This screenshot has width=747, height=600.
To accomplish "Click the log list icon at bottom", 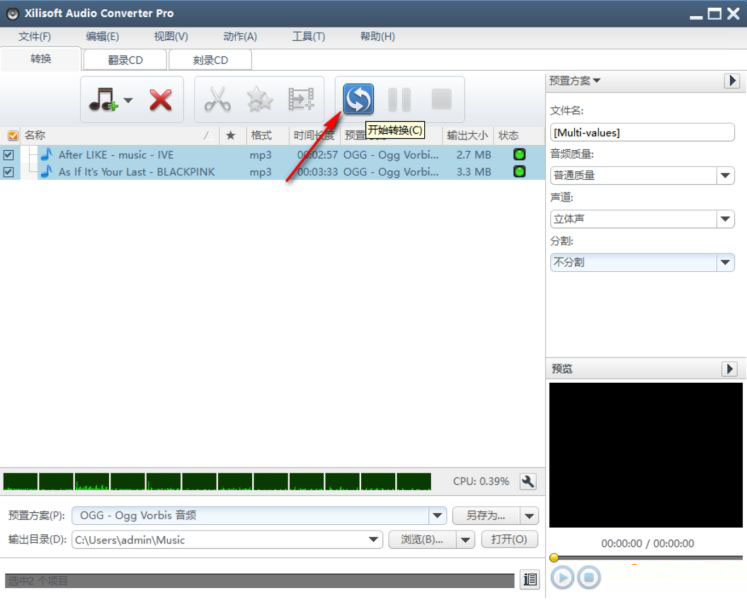I will 530,580.
